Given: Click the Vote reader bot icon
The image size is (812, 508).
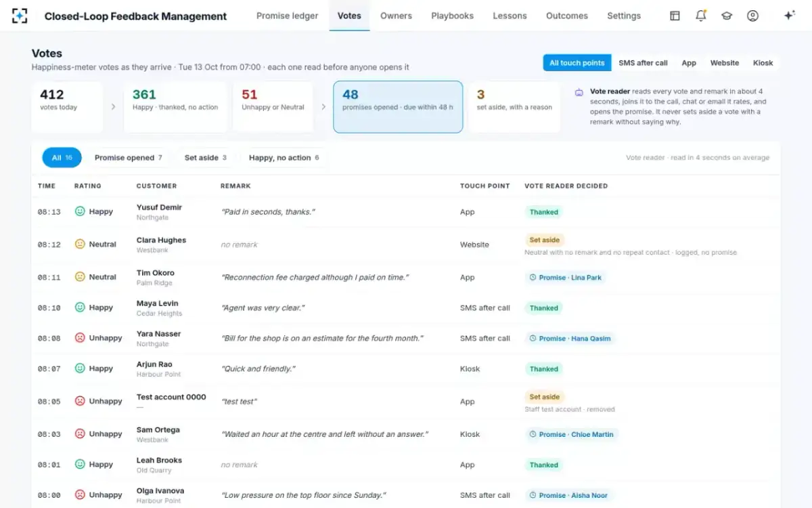Looking at the screenshot, I should 579,91.
